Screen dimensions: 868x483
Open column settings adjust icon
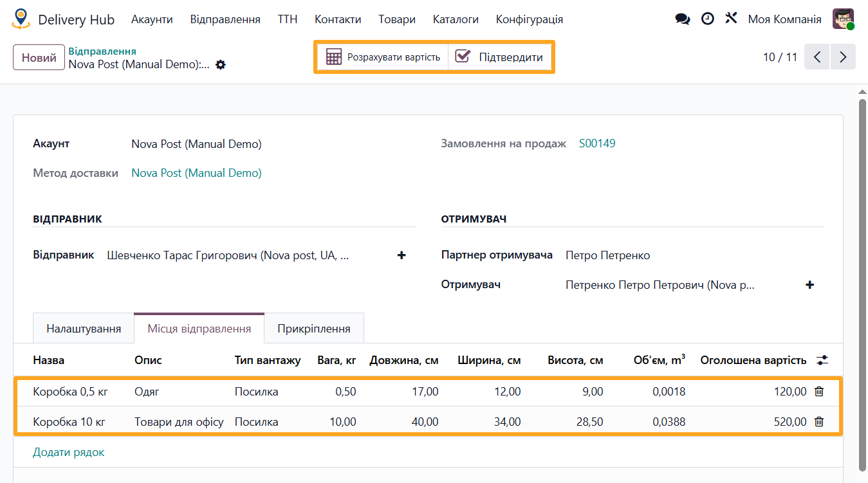click(822, 360)
